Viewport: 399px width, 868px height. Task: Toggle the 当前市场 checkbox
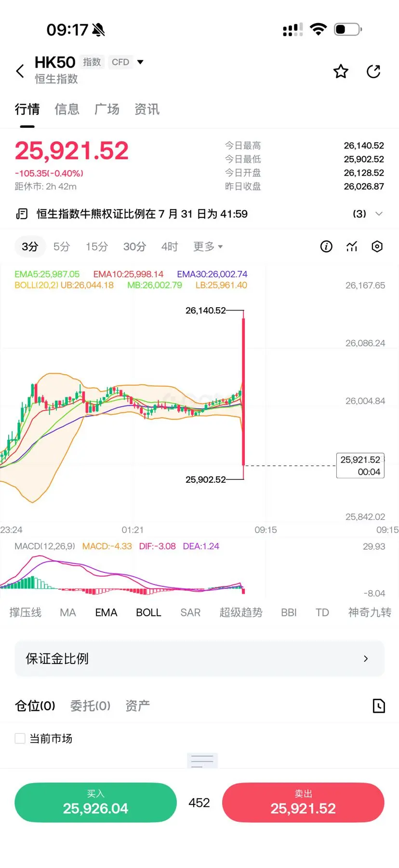click(20, 738)
